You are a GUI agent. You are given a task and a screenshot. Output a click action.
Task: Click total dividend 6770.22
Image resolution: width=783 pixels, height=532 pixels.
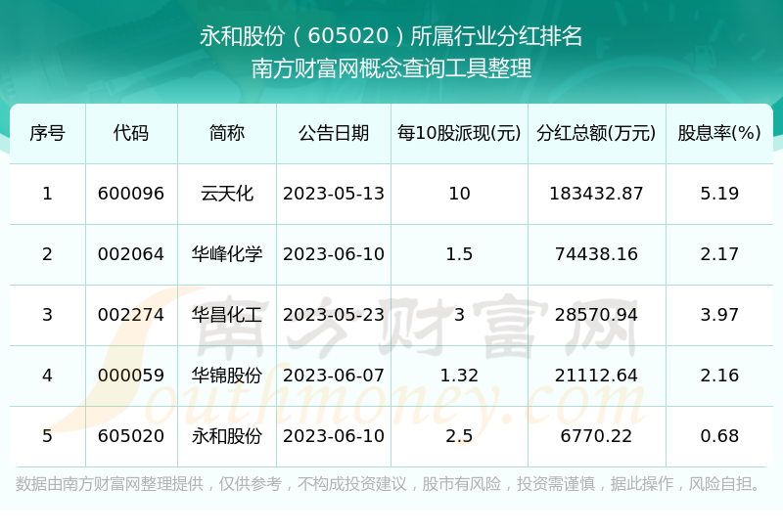[596, 436]
